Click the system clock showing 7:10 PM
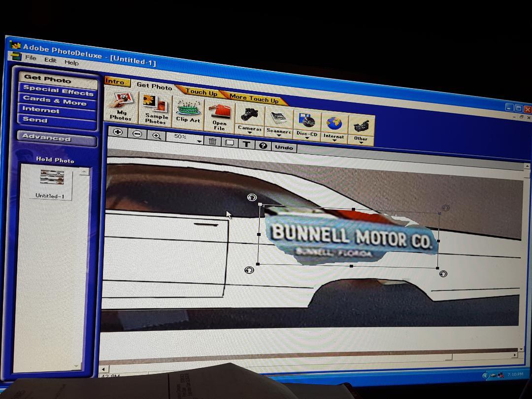Viewport: 532px width, 399px height. click(515, 374)
